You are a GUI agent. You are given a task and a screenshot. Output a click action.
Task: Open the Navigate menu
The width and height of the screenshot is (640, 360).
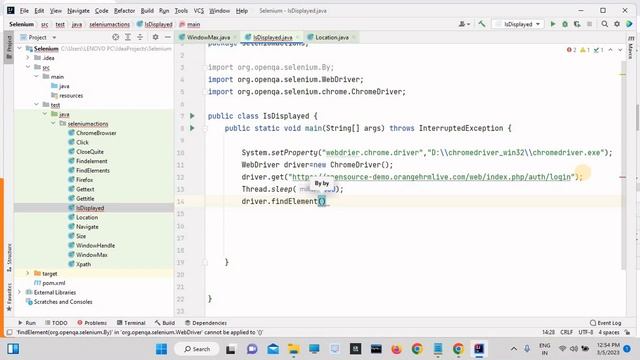point(78,11)
